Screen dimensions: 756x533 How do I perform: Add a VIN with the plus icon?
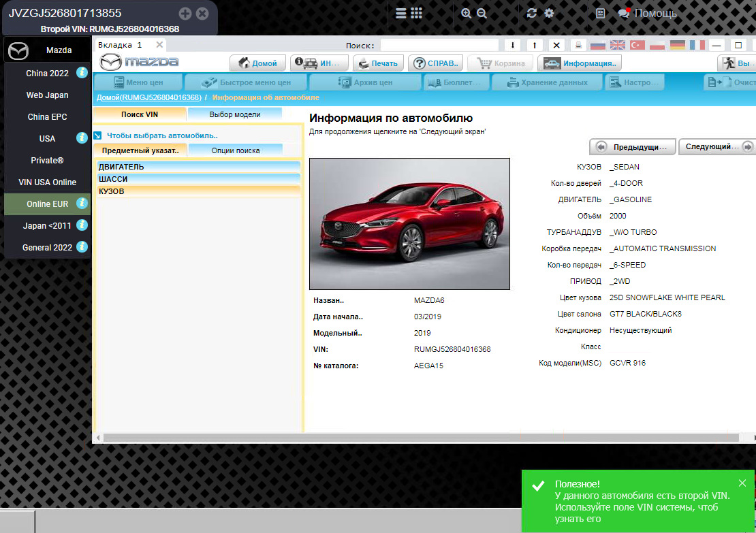pyautogui.click(x=185, y=14)
